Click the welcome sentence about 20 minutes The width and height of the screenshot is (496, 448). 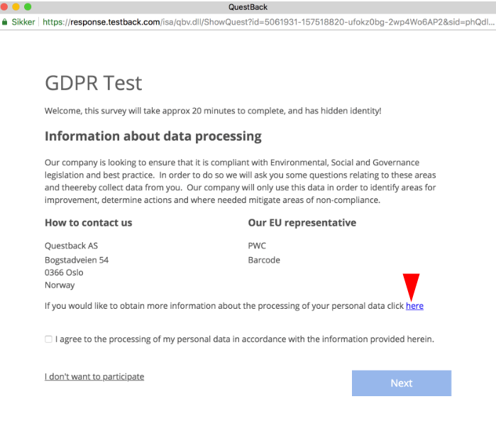pos(213,111)
